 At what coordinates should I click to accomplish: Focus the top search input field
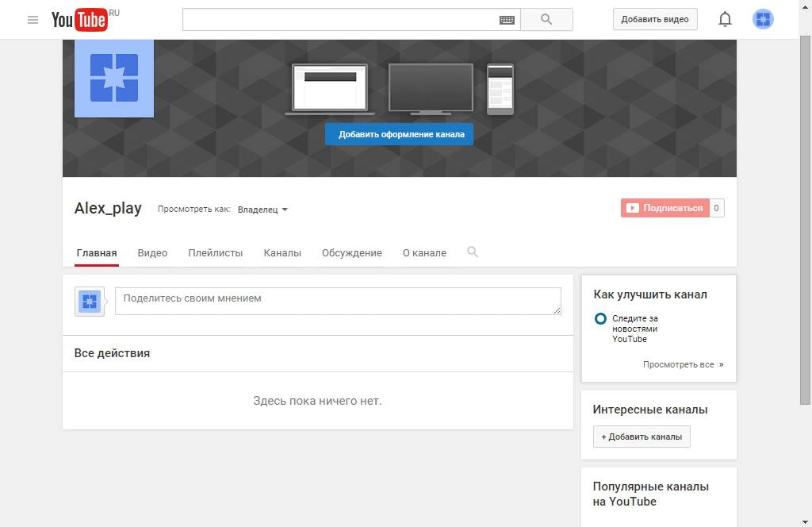351,19
